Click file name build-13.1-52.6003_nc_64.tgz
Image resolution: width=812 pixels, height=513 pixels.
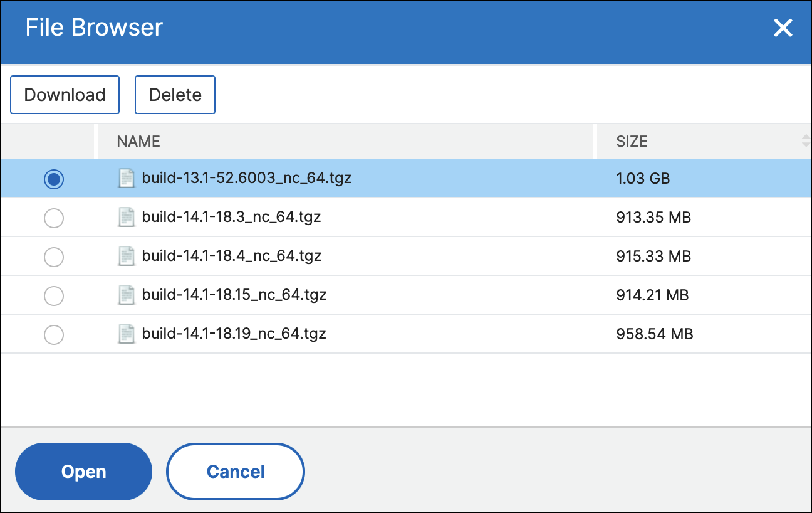click(247, 178)
